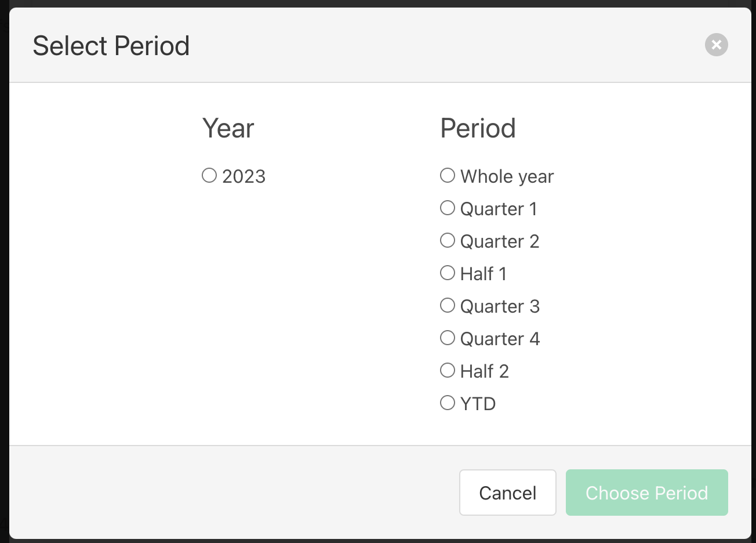This screenshot has height=543, width=756.
Task: Pick the Quarter 2 radio button
Action: pyautogui.click(x=448, y=240)
